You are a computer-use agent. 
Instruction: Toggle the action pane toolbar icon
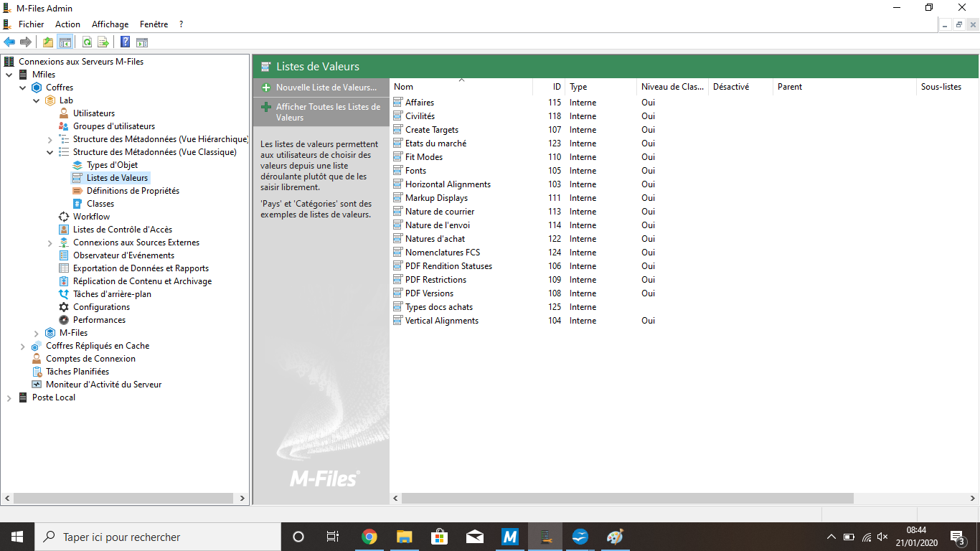point(142,42)
